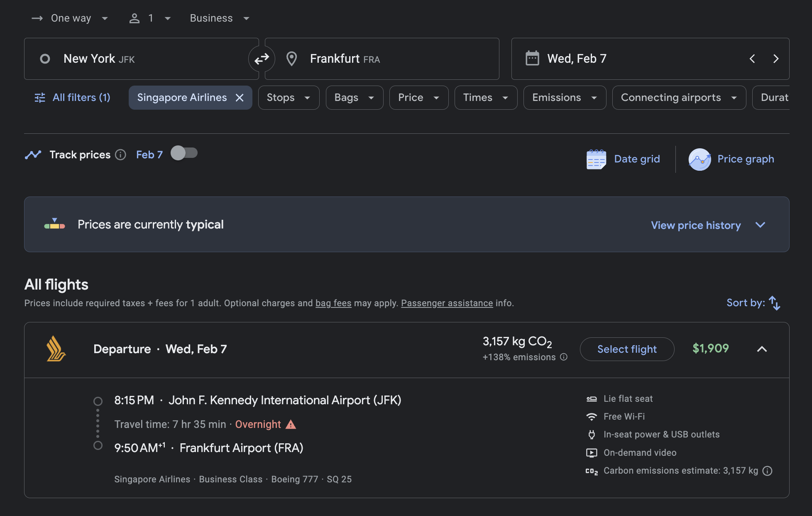This screenshot has height=516, width=812.
Task: Click the Price graph chart icon
Action: point(699,160)
